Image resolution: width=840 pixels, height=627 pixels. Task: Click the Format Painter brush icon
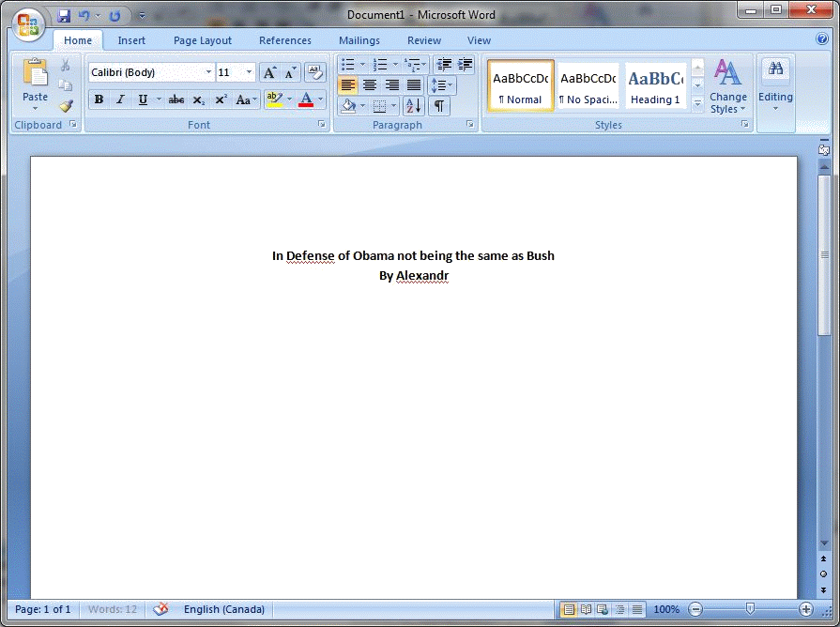pos(66,105)
